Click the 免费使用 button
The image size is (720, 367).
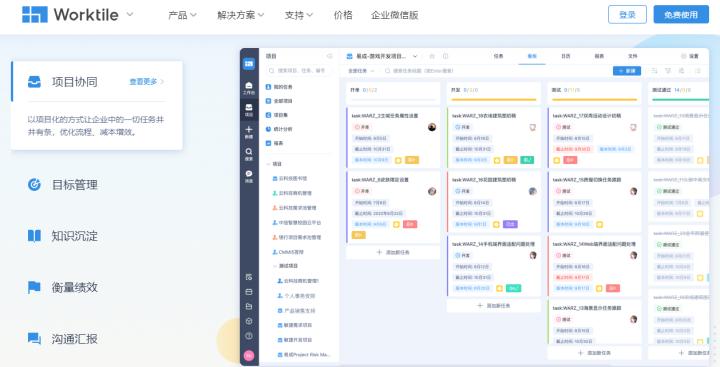point(681,15)
